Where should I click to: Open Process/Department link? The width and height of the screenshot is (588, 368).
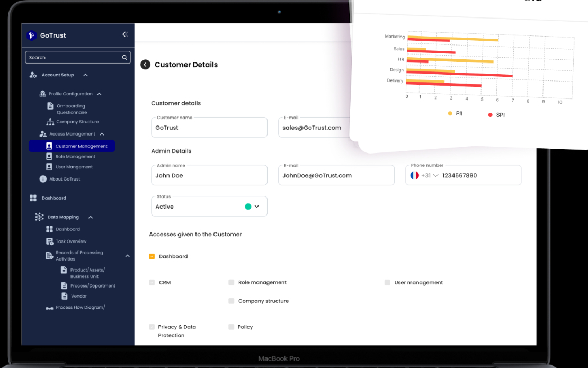(x=93, y=285)
